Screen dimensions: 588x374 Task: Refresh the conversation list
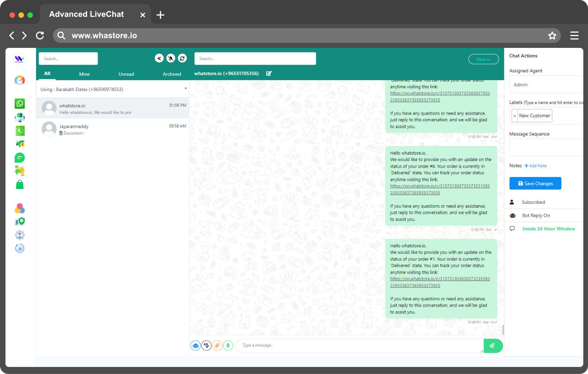click(x=182, y=58)
